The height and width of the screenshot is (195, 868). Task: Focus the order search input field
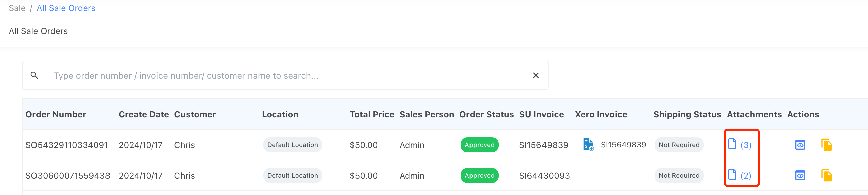[286, 76]
